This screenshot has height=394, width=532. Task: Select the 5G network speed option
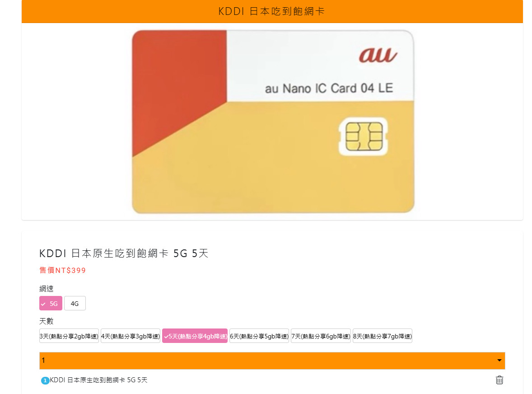coord(51,303)
